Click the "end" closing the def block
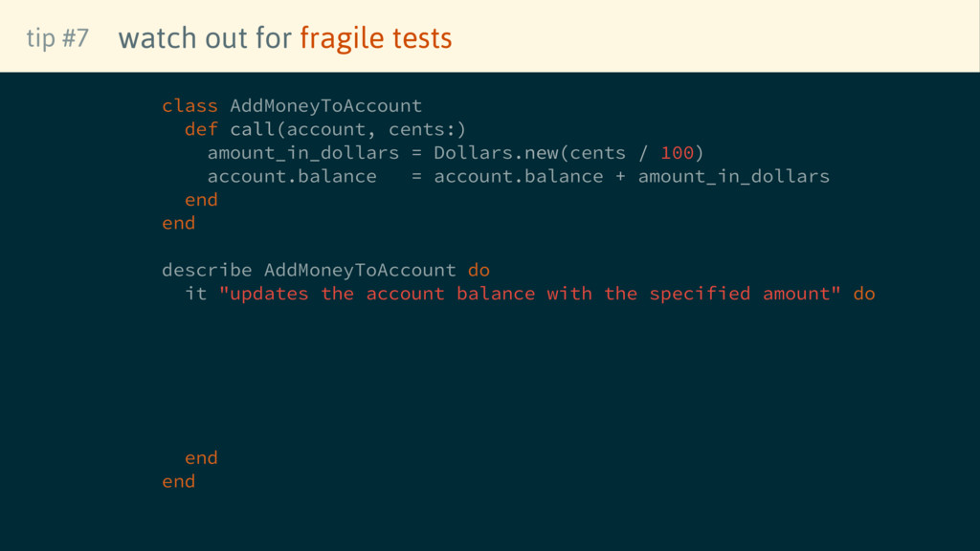The image size is (980, 551). (201, 200)
